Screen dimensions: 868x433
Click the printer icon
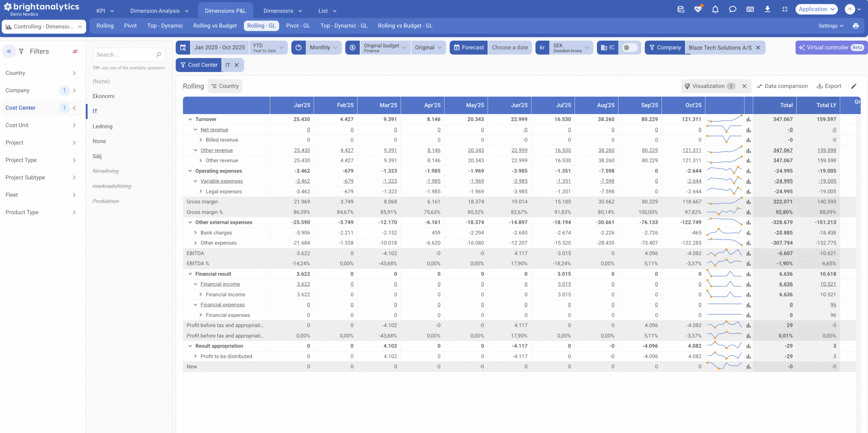coord(856,26)
